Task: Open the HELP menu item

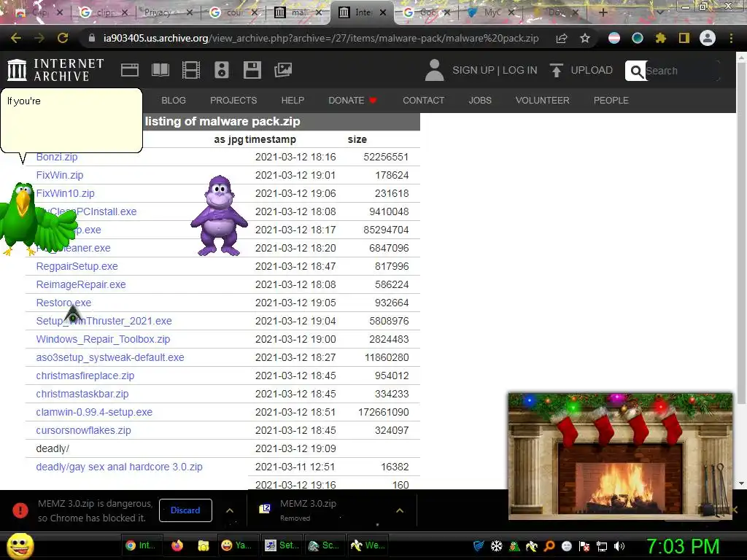Action: pos(293,101)
